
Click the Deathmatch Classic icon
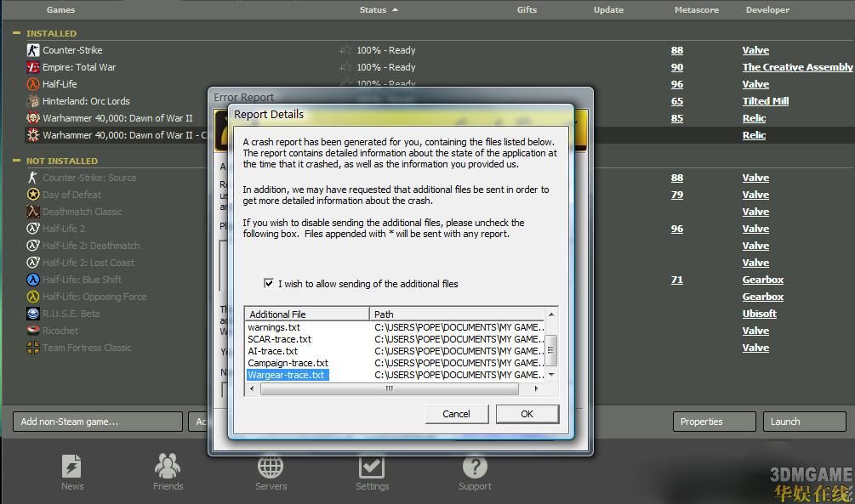click(33, 212)
